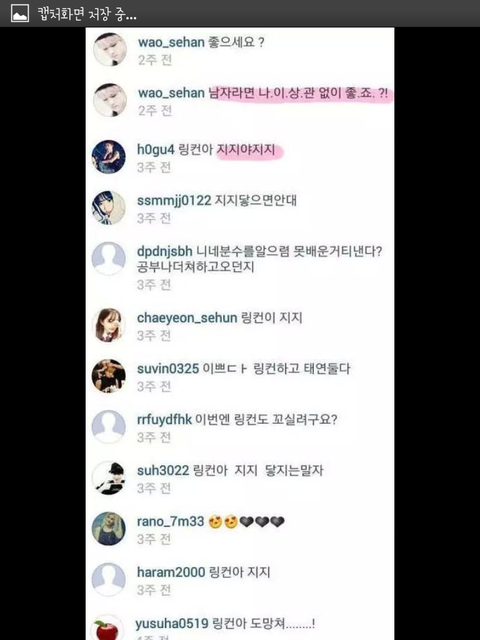The width and height of the screenshot is (480, 640).
Task: Tap haram2000's default avatar icon
Action: click(x=109, y=580)
